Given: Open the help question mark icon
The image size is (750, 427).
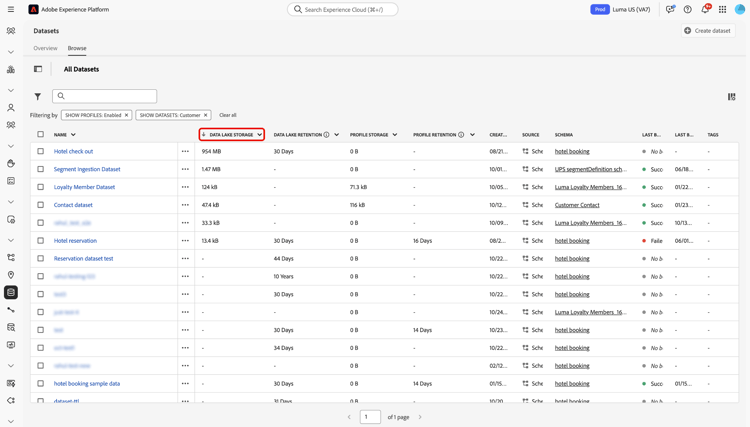Looking at the screenshot, I should [687, 10].
